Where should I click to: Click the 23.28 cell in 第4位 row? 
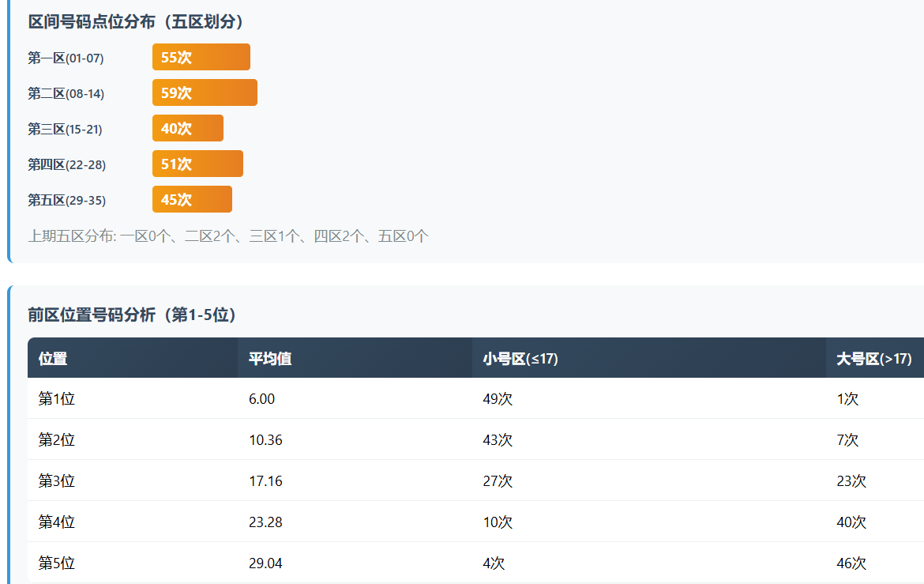click(x=265, y=522)
